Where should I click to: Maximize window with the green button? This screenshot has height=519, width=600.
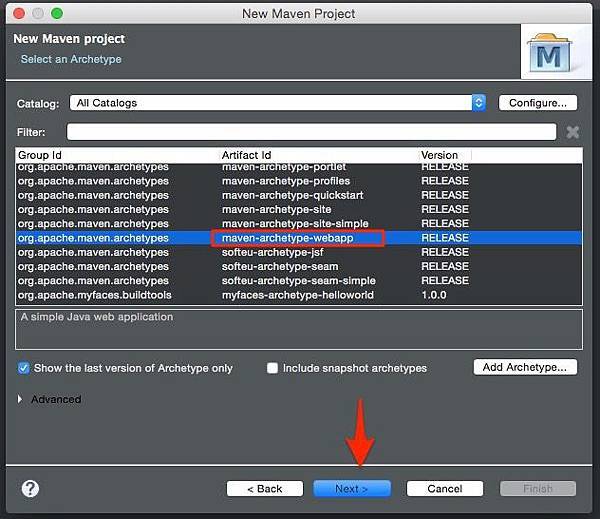(57, 13)
